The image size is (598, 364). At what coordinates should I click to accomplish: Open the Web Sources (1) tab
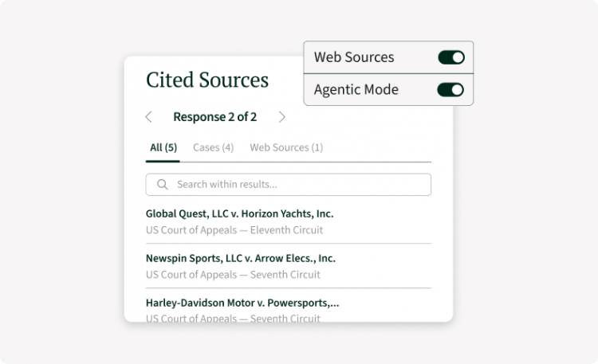(x=286, y=147)
